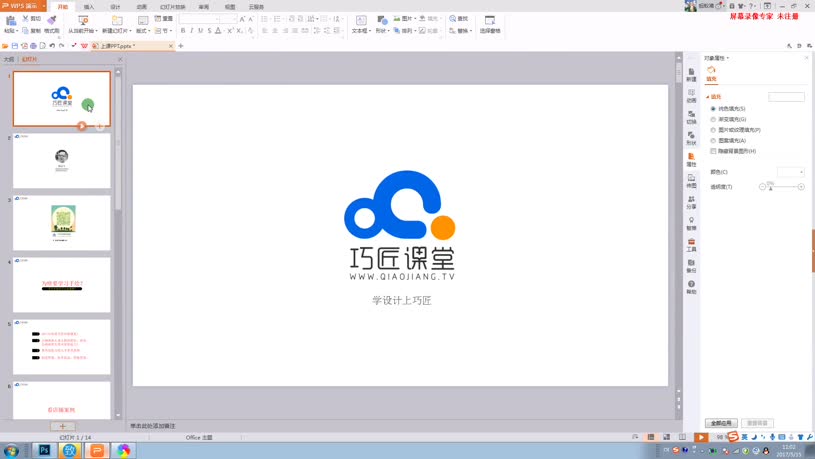Image resolution: width=815 pixels, height=459 pixels.
Task: Decrease transparency with the minus button
Action: pos(762,187)
